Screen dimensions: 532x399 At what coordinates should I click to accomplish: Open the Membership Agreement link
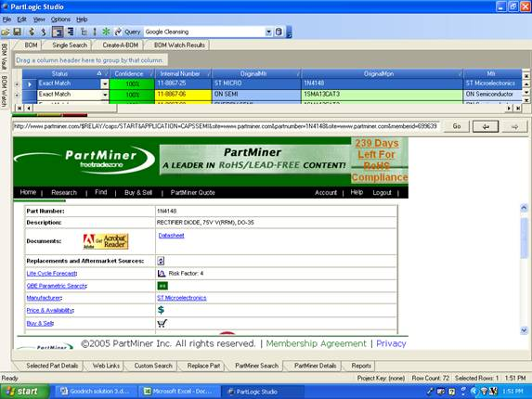pos(317,343)
